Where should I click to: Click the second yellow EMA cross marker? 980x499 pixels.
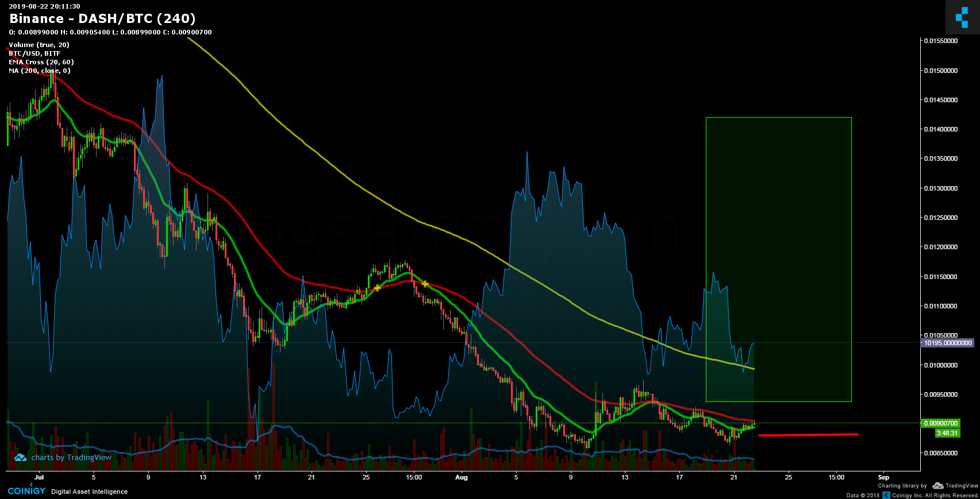tap(425, 284)
